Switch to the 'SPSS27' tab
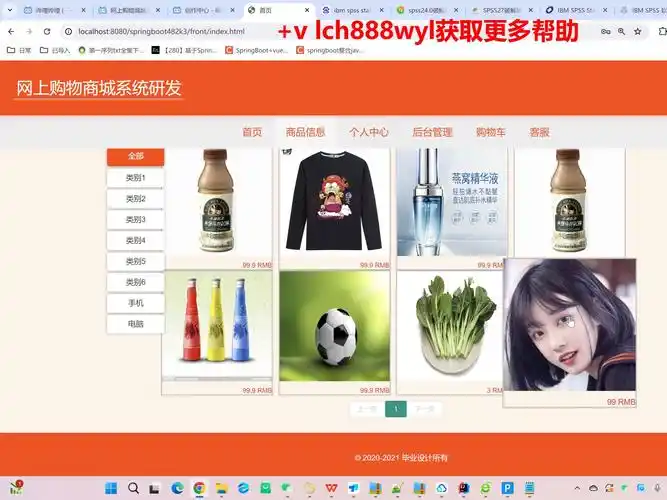The height and width of the screenshot is (500, 667). pos(501,10)
